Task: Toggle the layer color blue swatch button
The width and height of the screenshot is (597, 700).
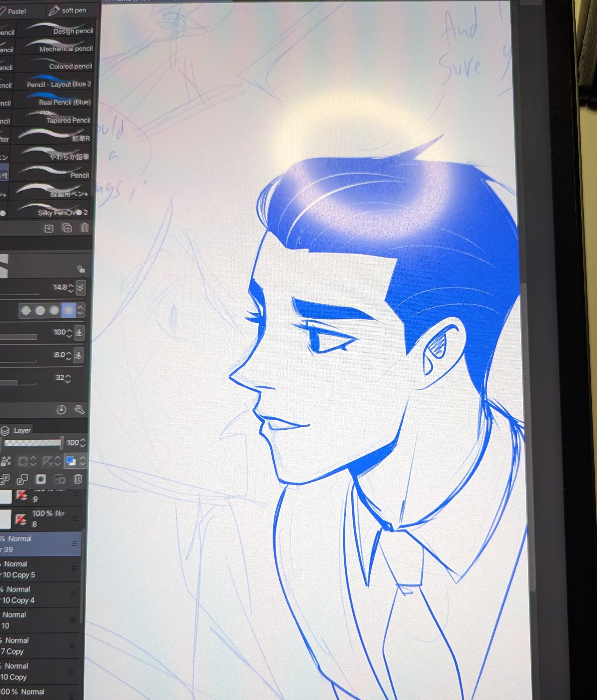Action: pyautogui.click(x=71, y=461)
